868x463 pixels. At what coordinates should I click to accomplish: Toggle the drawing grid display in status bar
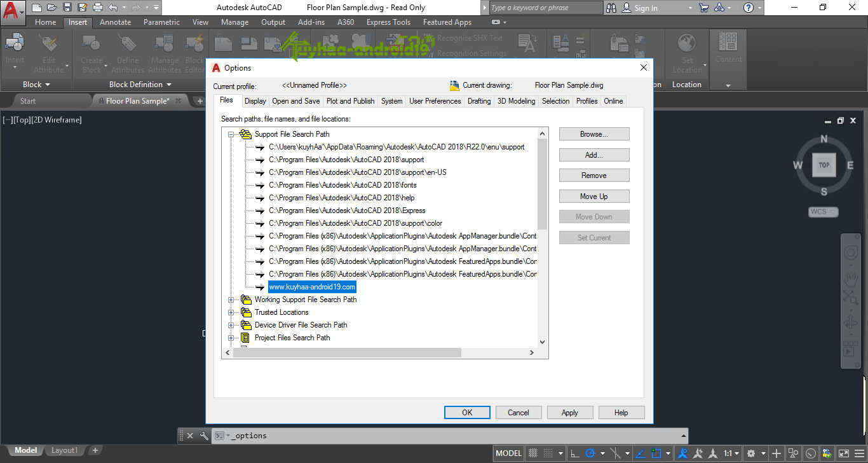coord(533,453)
